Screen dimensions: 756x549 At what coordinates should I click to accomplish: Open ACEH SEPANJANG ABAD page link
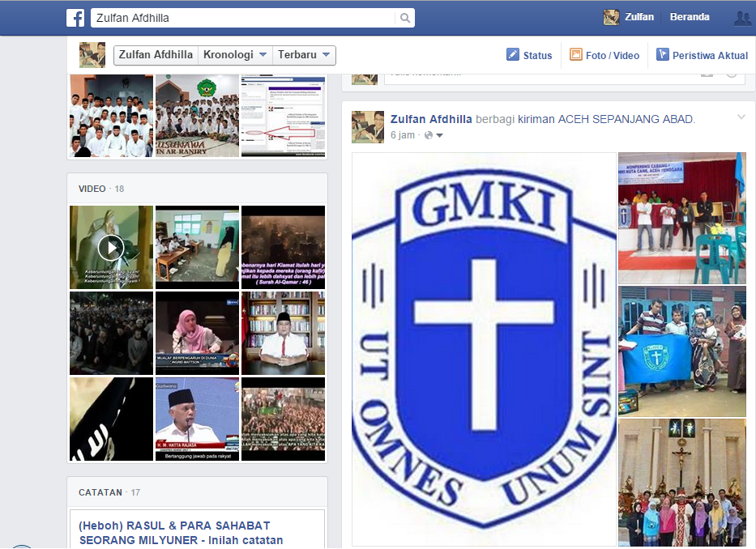click(626, 119)
